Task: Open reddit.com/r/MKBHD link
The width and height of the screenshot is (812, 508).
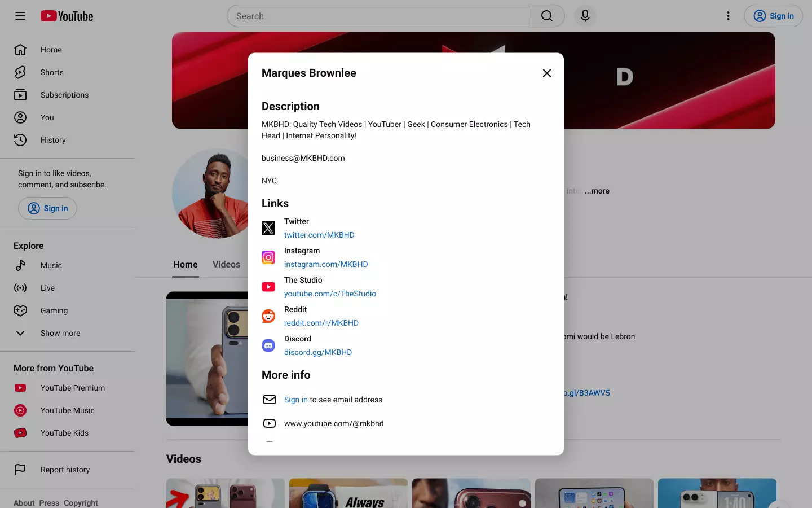Action: 321,323
